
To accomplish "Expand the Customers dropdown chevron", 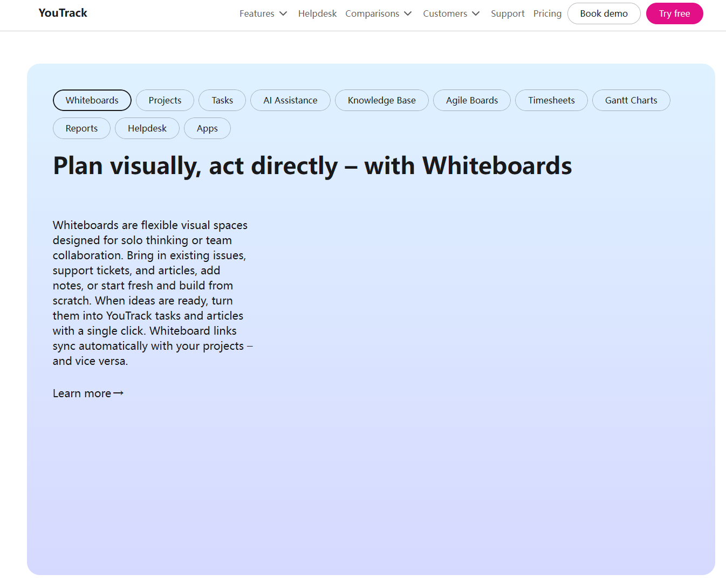I will pyautogui.click(x=476, y=13).
